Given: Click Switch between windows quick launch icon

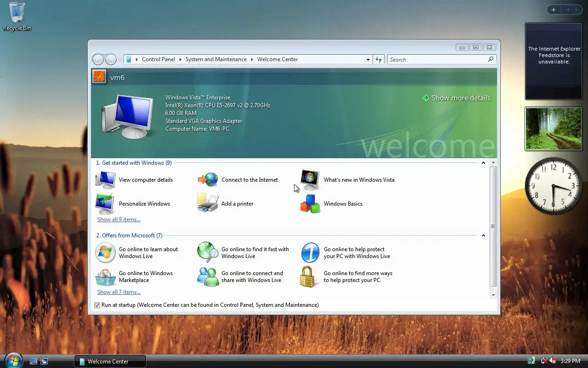Looking at the screenshot, I should 44,362.
